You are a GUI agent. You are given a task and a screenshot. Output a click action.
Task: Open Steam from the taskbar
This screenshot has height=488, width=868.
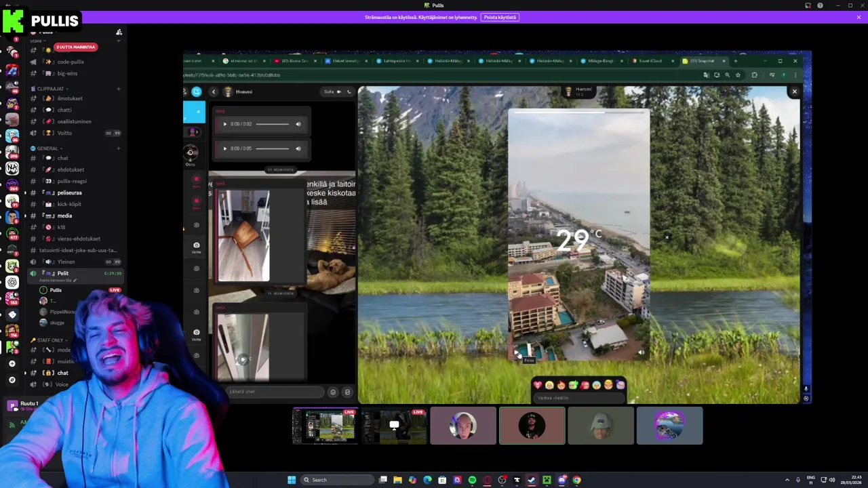532,480
